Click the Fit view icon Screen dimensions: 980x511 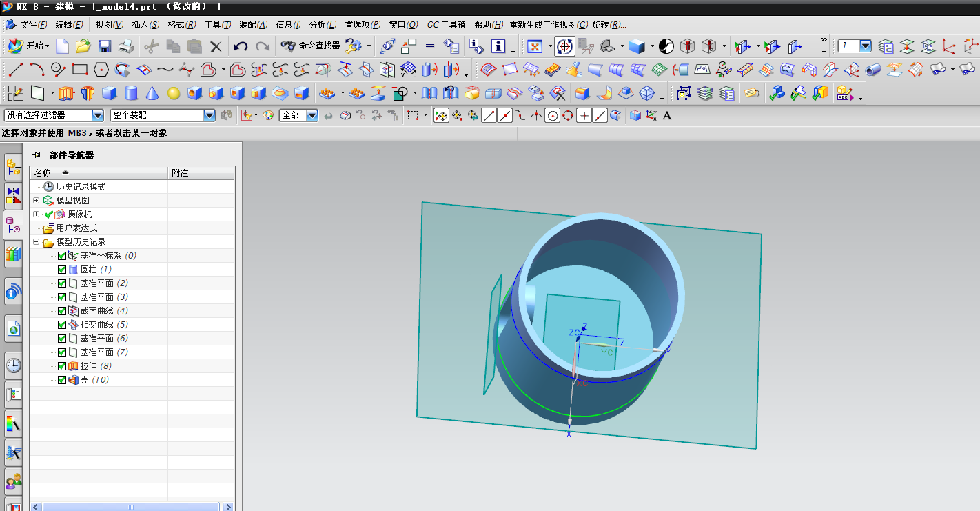(535, 46)
